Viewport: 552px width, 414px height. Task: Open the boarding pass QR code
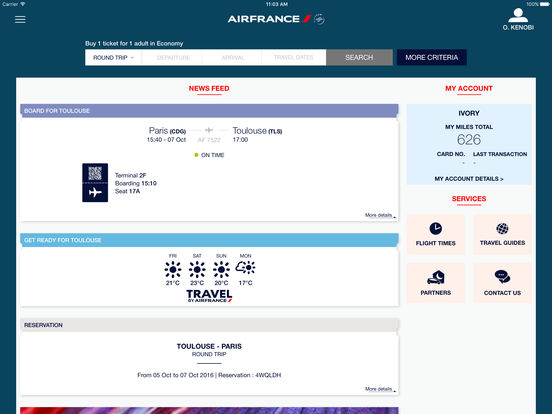coord(95,173)
